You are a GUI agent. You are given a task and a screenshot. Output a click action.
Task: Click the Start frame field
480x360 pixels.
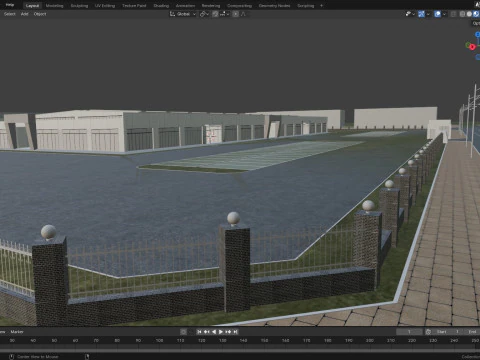coord(448,332)
